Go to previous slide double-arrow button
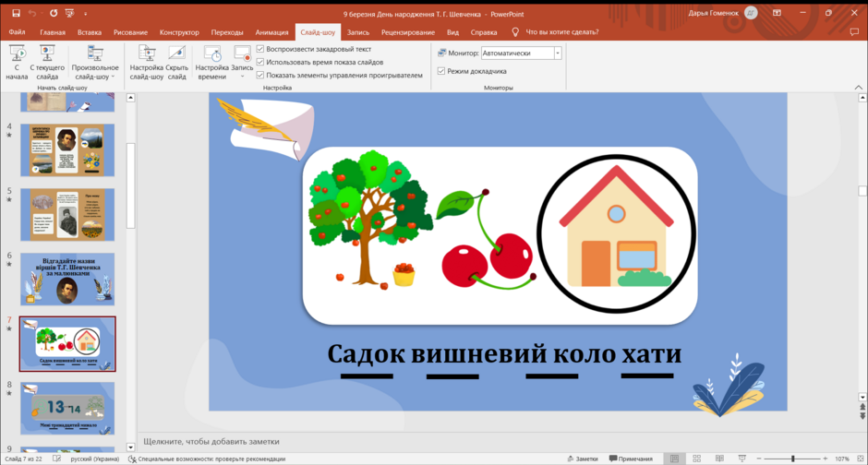The width and height of the screenshot is (868, 465). click(x=862, y=407)
